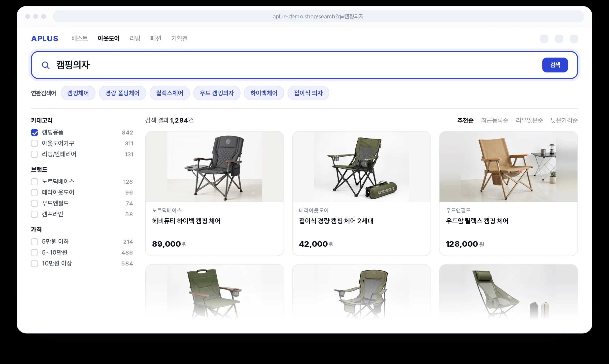
Task: Select the 릴렉스체어 related search chip
Action: pos(169,93)
